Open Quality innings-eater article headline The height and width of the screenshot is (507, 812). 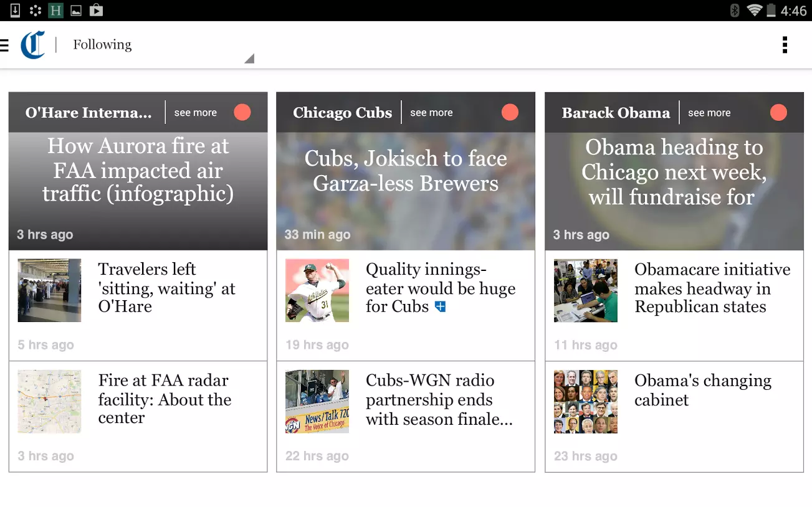[x=440, y=288]
